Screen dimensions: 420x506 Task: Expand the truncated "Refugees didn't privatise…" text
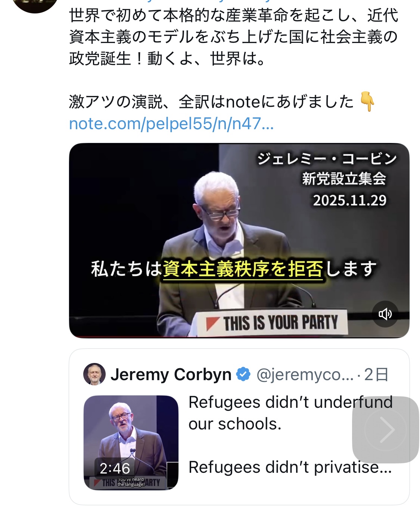click(x=290, y=467)
